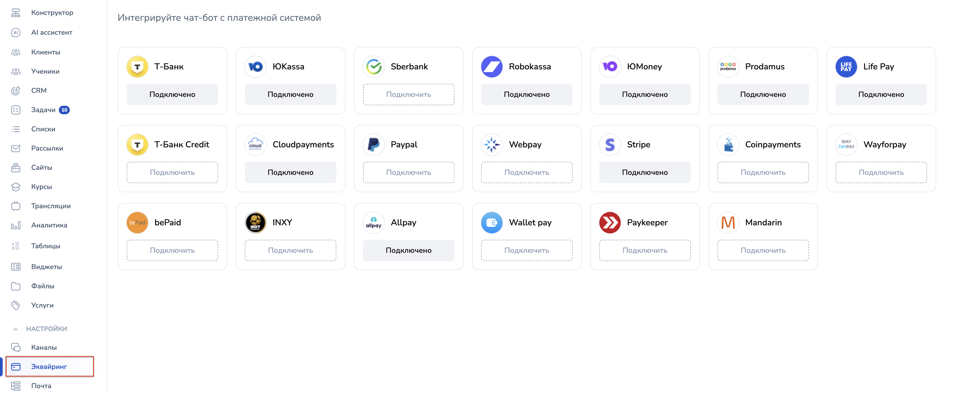Click the CRM target icon
Image resolution: width=980 pixels, height=393 pixels.
click(16, 91)
